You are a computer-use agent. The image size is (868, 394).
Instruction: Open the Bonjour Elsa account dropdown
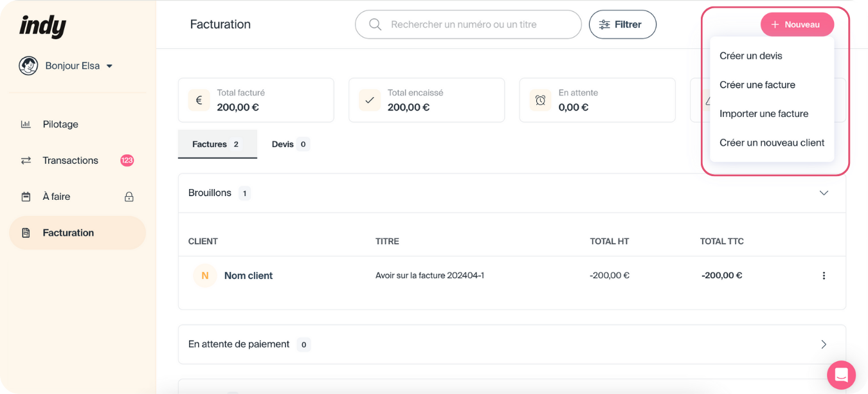109,66
